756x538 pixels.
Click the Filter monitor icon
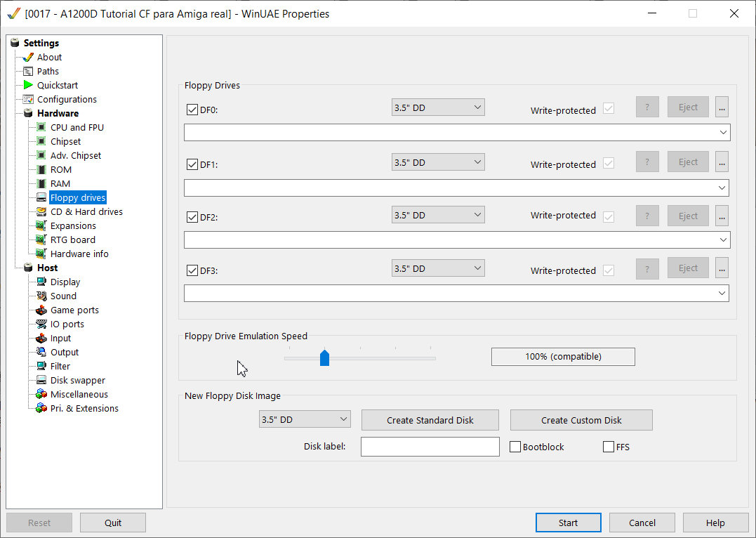(x=41, y=366)
